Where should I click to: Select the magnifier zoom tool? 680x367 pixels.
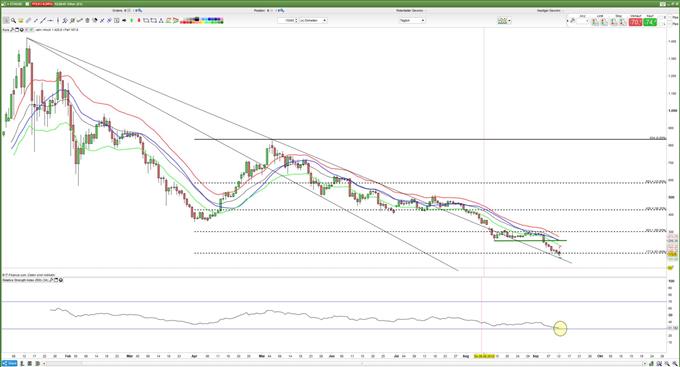click(x=13, y=20)
